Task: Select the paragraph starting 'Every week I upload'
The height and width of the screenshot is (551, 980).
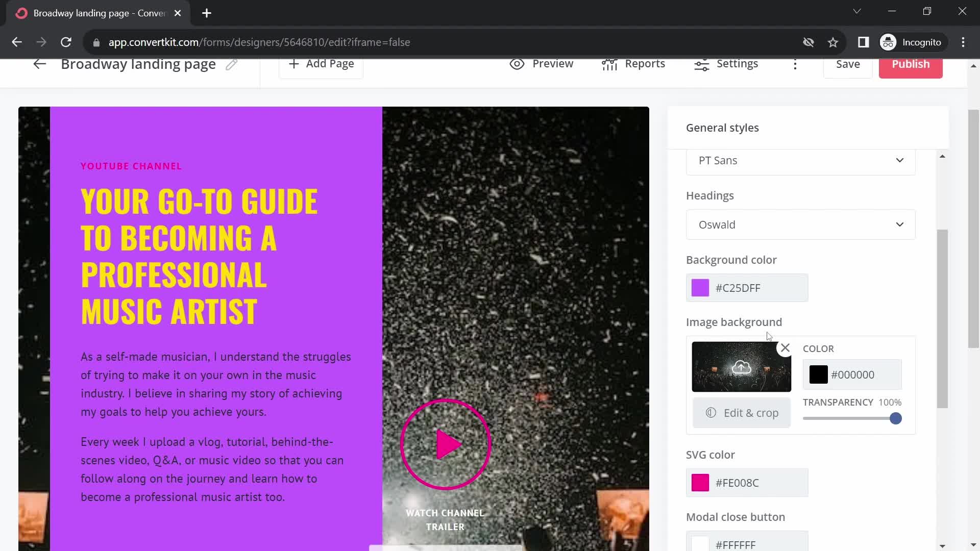Action: [212, 469]
